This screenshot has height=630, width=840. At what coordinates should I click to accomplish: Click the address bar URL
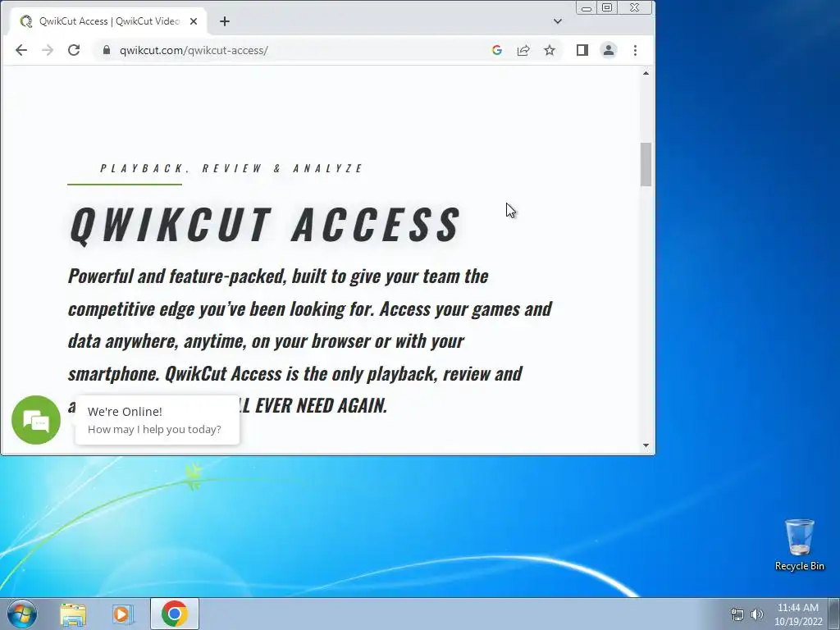pos(194,50)
